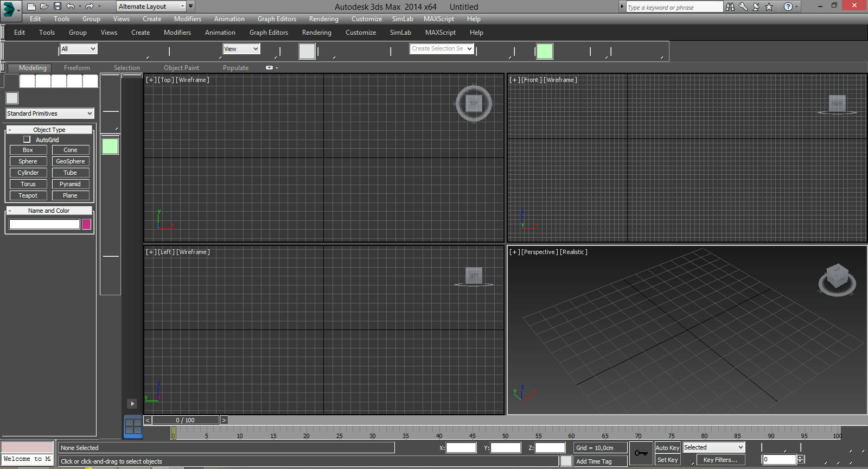868x469 pixels.
Task: Open the Customize Quick Access Toolbar arrow
Action: (x=190, y=7)
